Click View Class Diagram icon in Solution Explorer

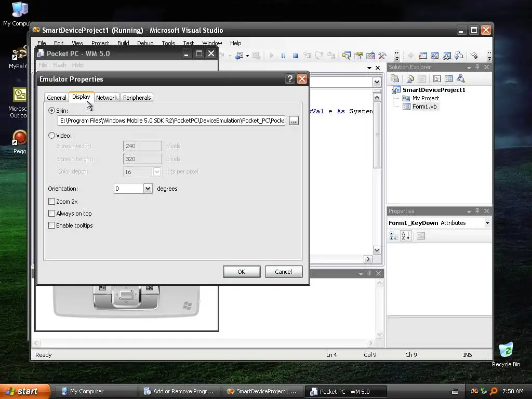pos(460,79)
